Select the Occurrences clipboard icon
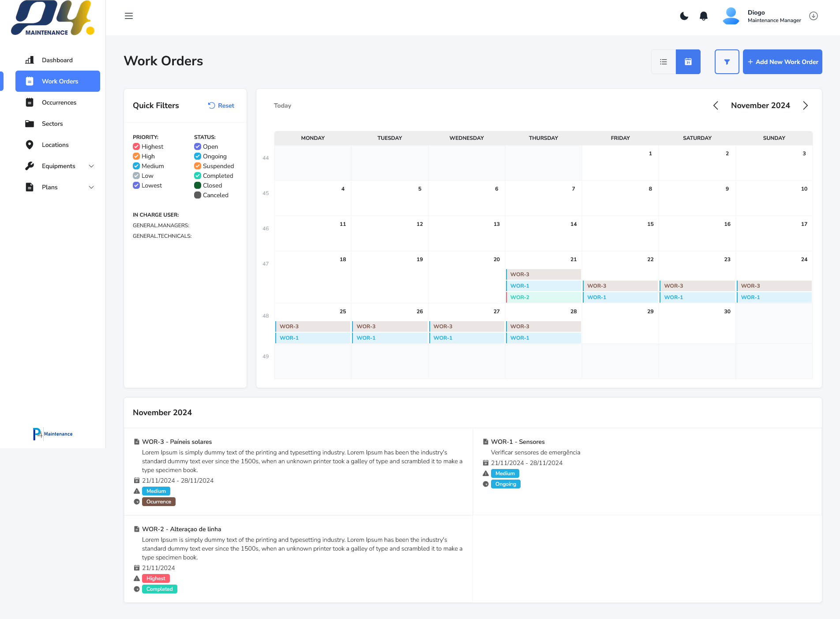The image size is (840, 619). point(30,102)
